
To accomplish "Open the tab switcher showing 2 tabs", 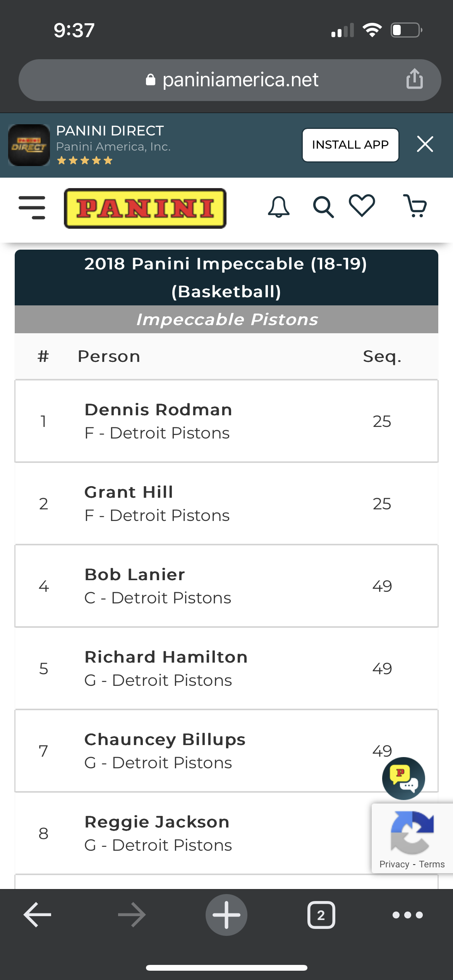I will (x=321, y=915).
